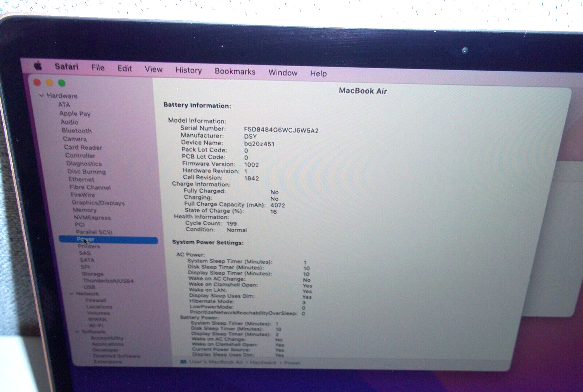Select the highlighted Power item
Screen dimensions: 583x392
tap(108, 240)
